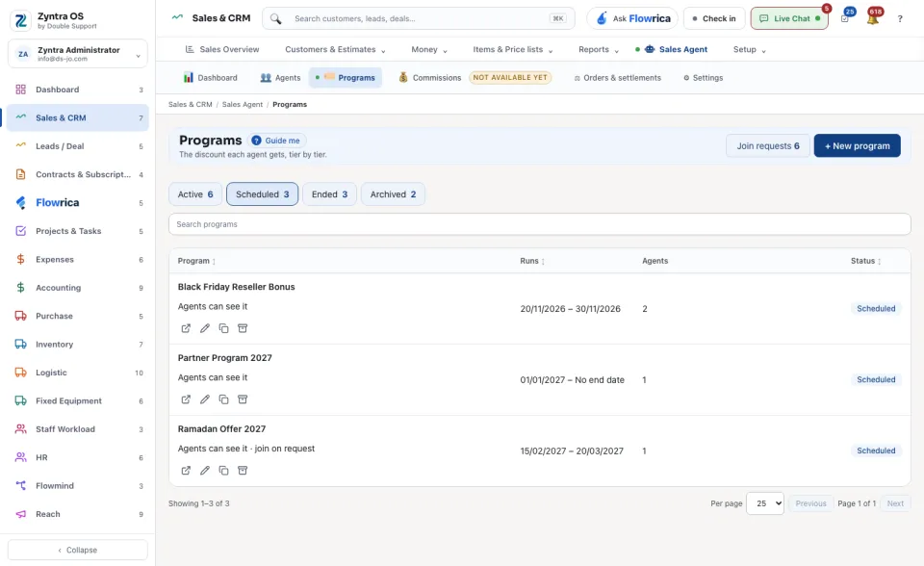Edit the Black Friday Reseller Bonus program
The image size is (924, 566).
[x=204, y=328]
